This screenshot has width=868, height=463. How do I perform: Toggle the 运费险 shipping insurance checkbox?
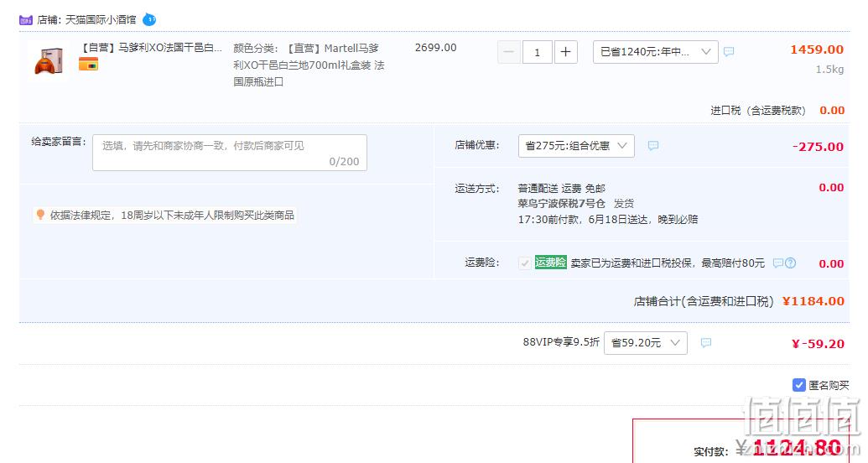(x=525, y=263)
